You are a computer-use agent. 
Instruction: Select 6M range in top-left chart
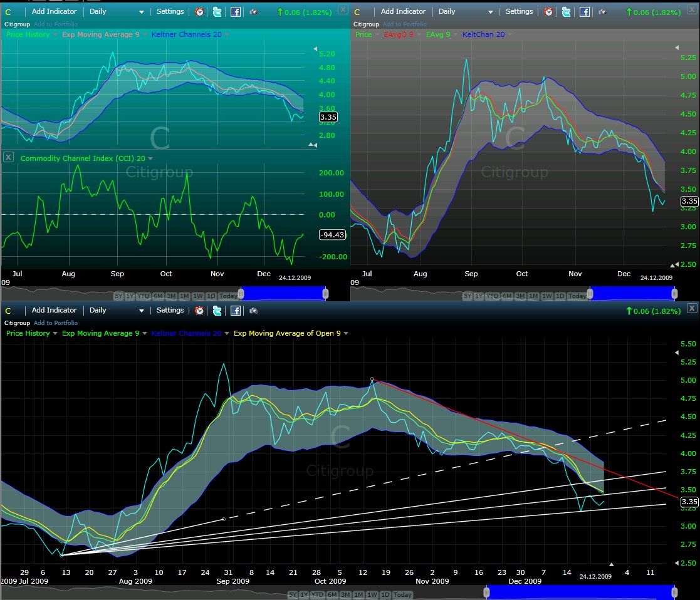click(158, 296)
